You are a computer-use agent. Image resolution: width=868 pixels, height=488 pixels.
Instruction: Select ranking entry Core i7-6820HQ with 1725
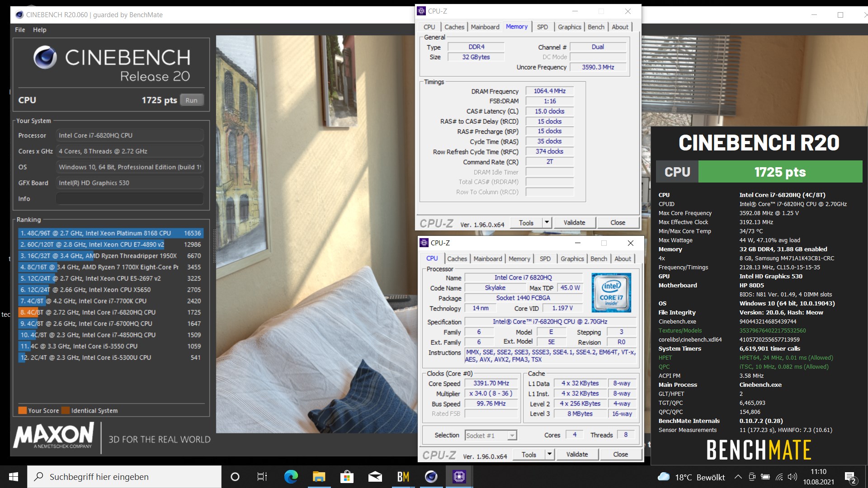pos(110,312)
